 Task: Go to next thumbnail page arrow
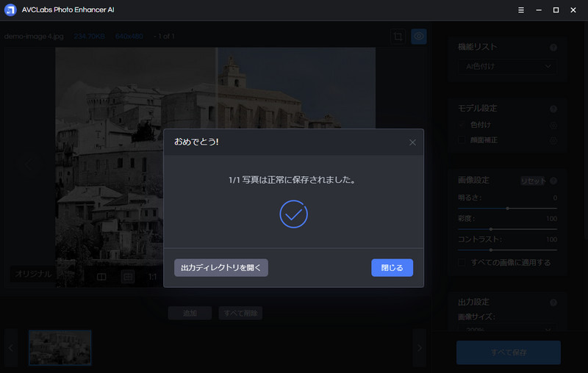419,348
